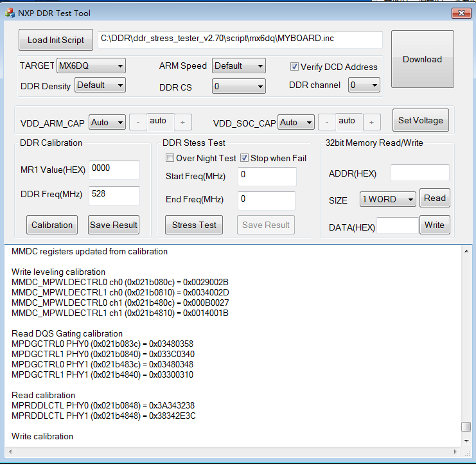Click Save Result under DDR Calibration
The width and height of the screenshot is (476, 465).
(x=114, y=225)
